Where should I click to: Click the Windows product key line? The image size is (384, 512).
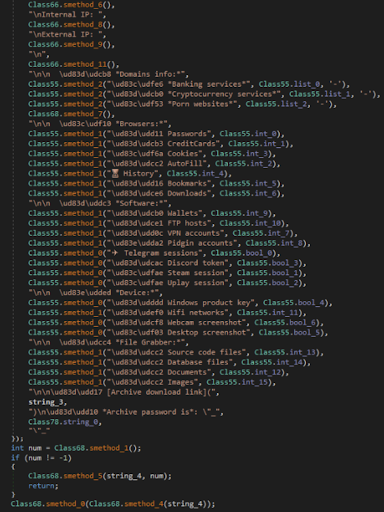(x=180, y=303)
